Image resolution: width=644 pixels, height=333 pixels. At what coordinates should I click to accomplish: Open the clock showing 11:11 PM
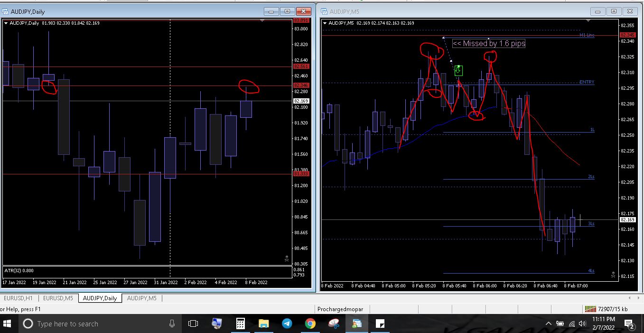click(x=604, y=323)
